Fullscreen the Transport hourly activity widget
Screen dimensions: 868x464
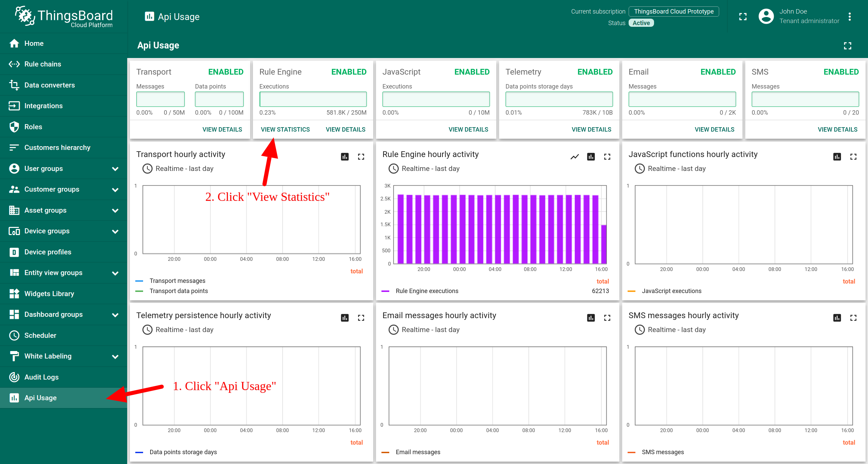click(361, 157)
